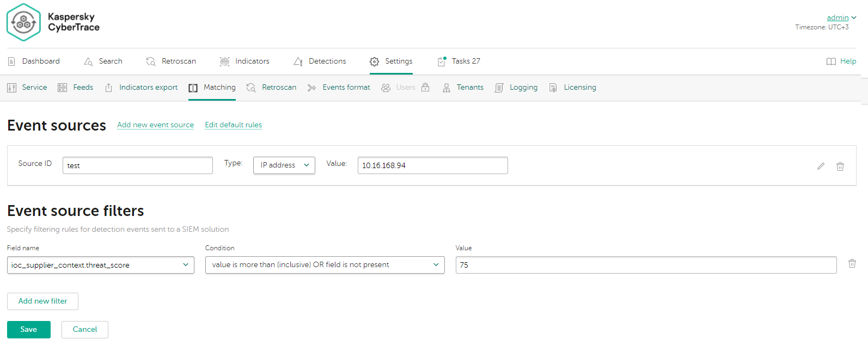
Task: Click the Settings gear icon
Action: click(374, 61)
